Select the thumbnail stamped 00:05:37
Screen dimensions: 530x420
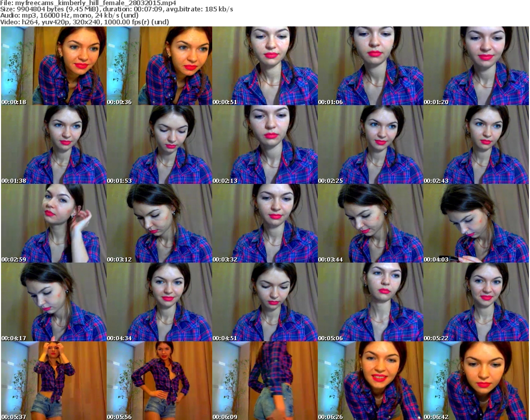pos(54,381)
